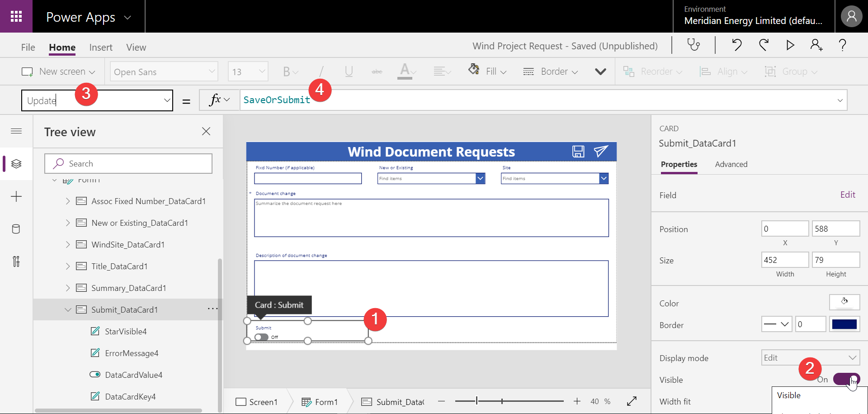
Task: Click the send icon in form header
Action: tap(601, 151)
